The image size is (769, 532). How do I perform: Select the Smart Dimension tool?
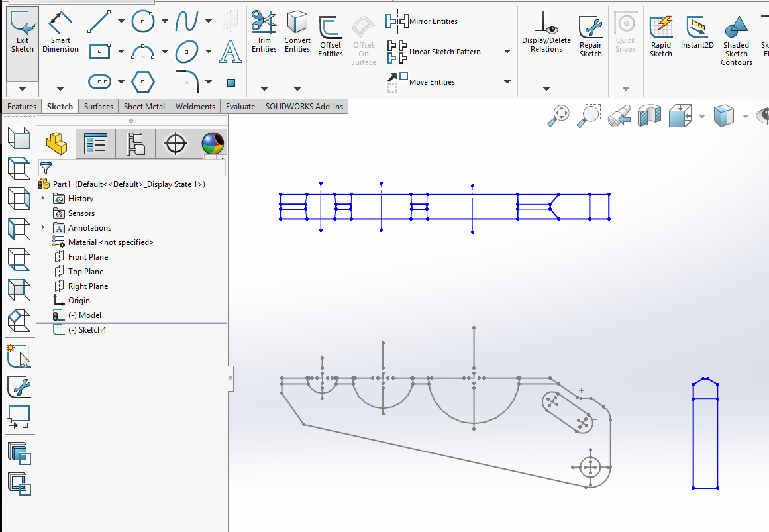60,32
